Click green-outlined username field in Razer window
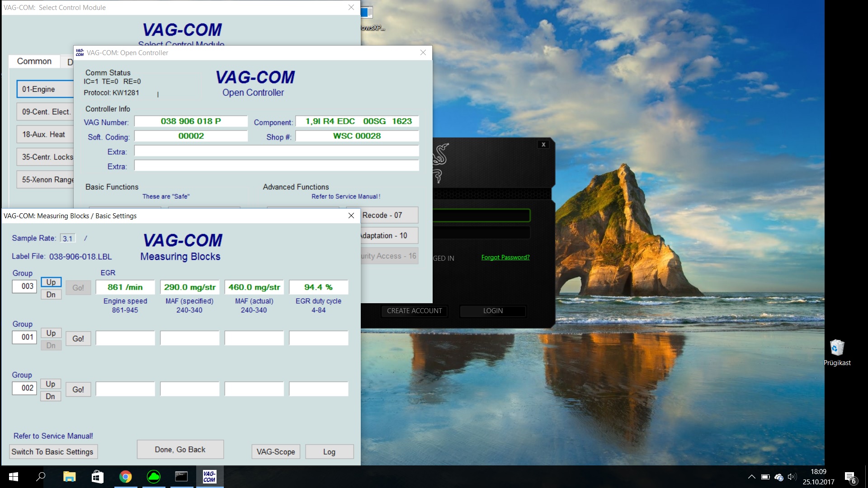 click(x=481, y=216)
